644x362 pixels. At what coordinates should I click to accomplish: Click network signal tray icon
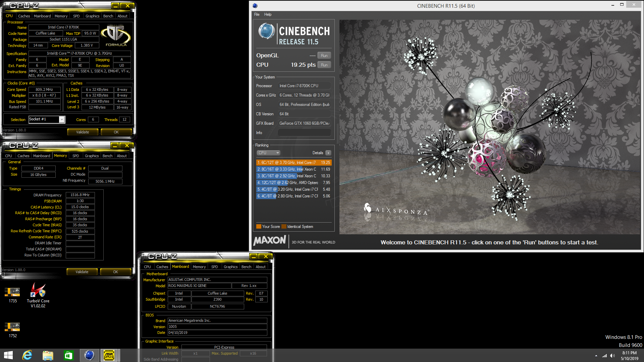(604, 356)
